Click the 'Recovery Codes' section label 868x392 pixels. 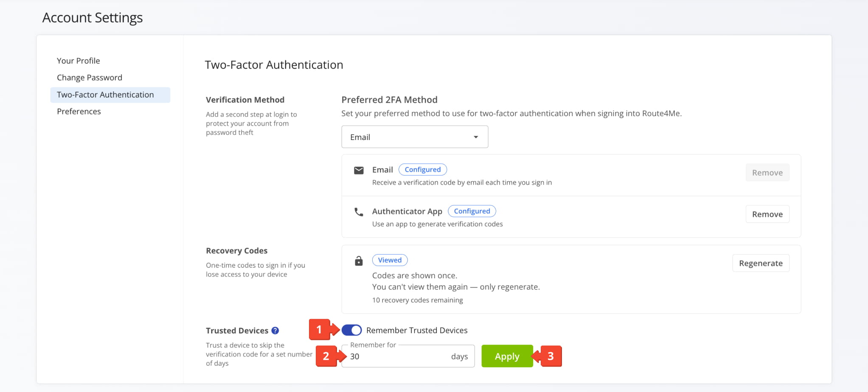point(236,251)
